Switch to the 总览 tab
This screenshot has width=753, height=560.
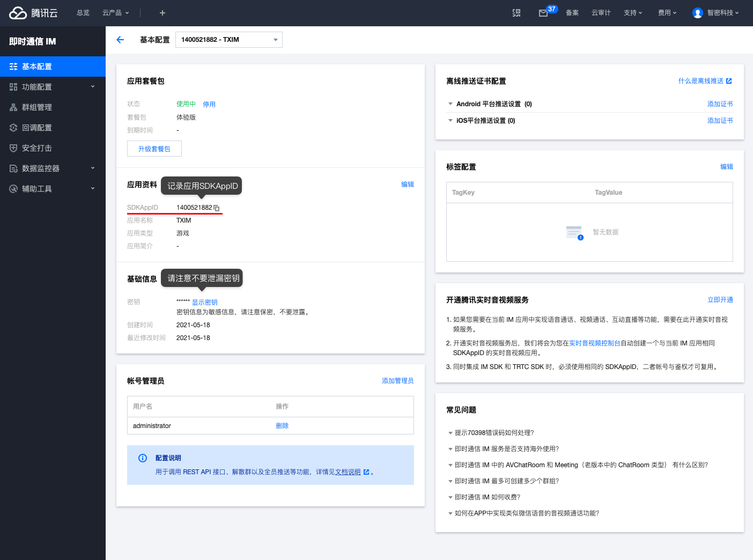point(83,12)
